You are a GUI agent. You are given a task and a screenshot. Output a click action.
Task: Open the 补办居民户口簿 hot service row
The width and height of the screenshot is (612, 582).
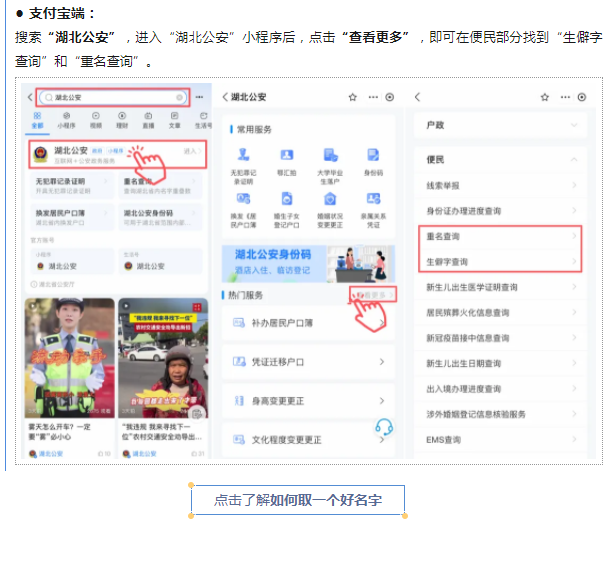pos(308,323)
